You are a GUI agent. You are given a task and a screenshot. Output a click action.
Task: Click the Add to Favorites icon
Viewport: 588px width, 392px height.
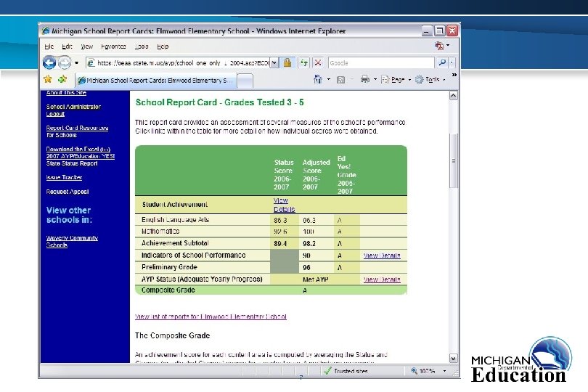click(x=62, y=79)
